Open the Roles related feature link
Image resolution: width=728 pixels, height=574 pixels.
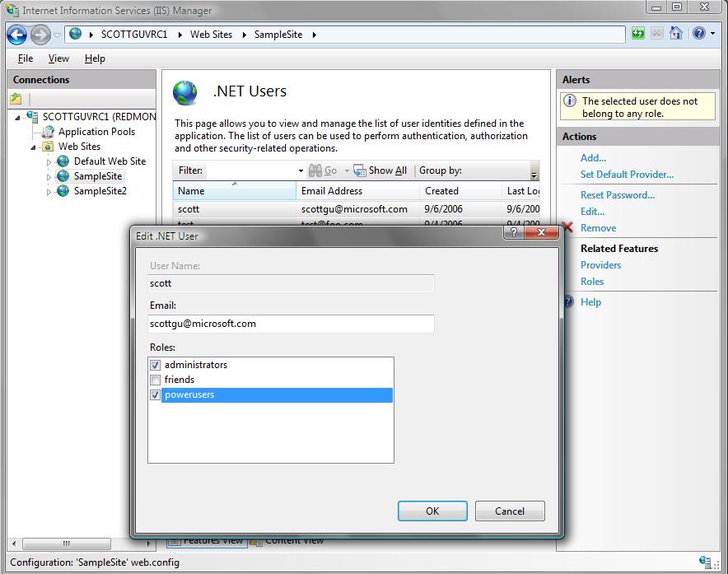click(x=592, y=282)
